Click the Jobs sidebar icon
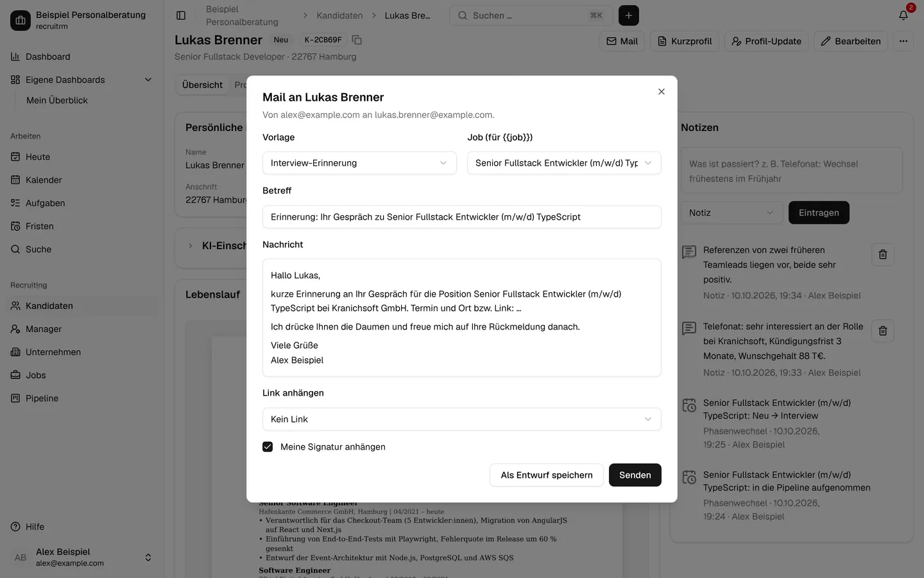The height and width of the screenshot is (578, 924). 15,375
